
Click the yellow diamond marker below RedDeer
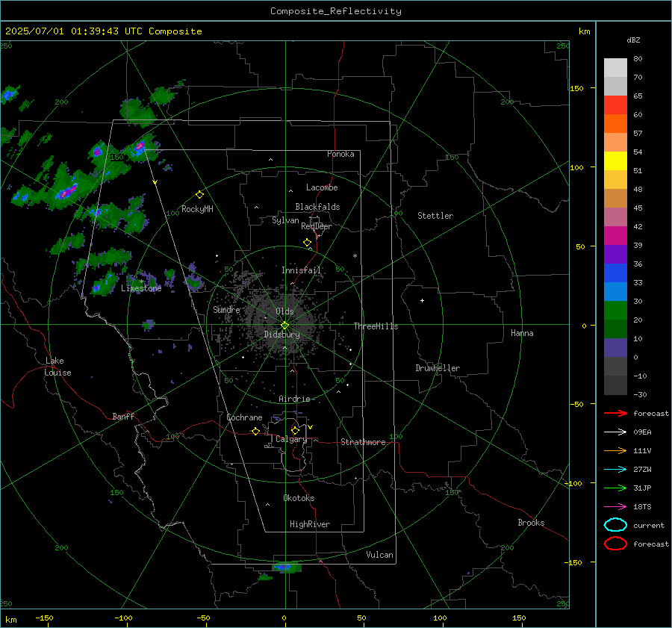tap(307, 243)
